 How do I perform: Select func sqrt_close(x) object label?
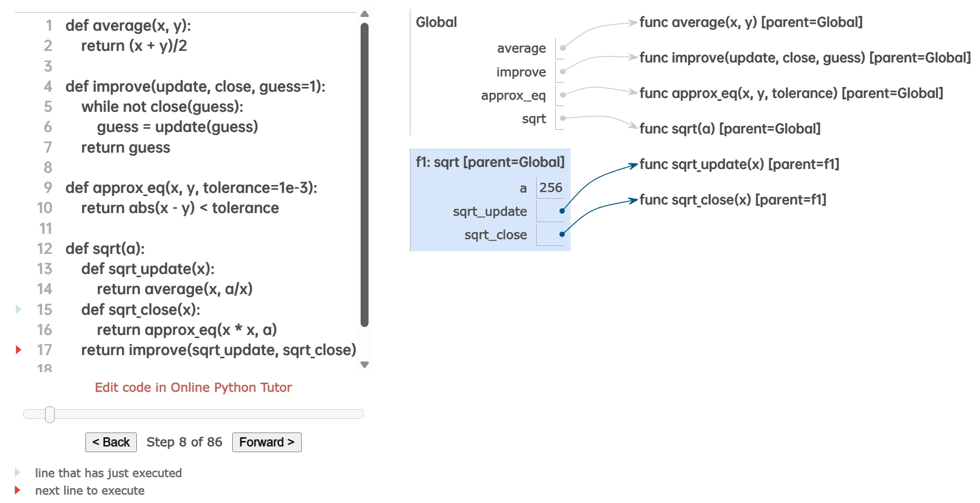click(x=733, y=200)
